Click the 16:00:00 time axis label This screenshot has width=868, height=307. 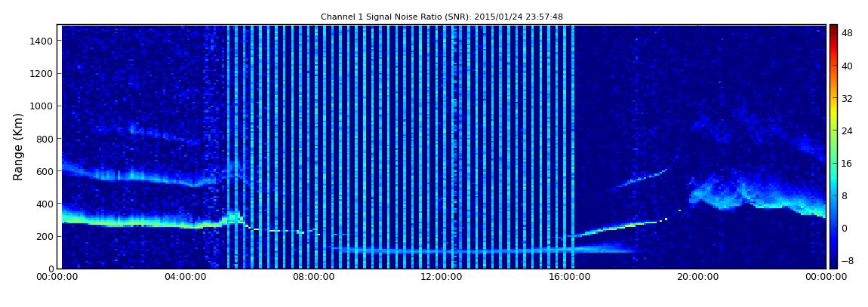(x=570, y=277)
